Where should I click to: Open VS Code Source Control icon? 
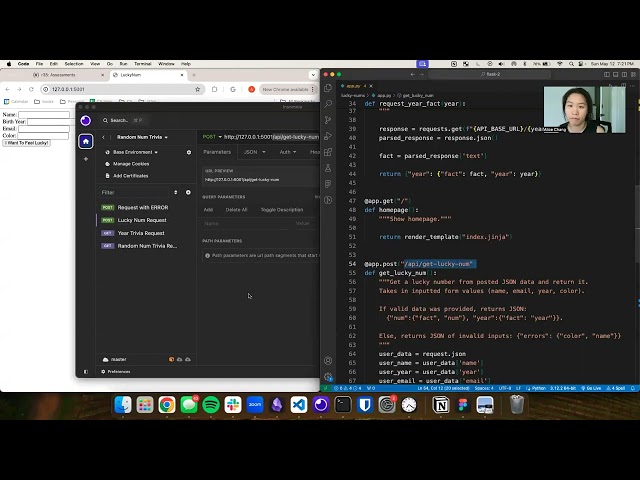[328, 120]
